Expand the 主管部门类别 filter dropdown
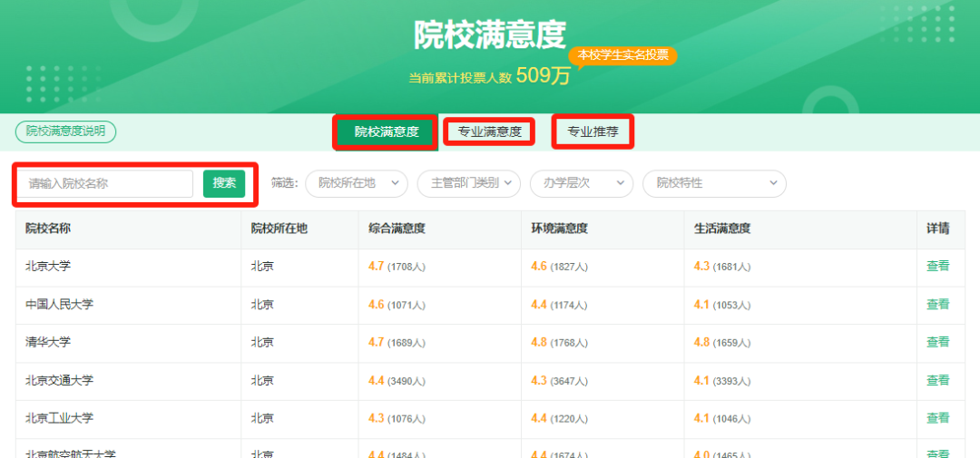The height and width of the screenshot is (458, 980). (468, 183)
